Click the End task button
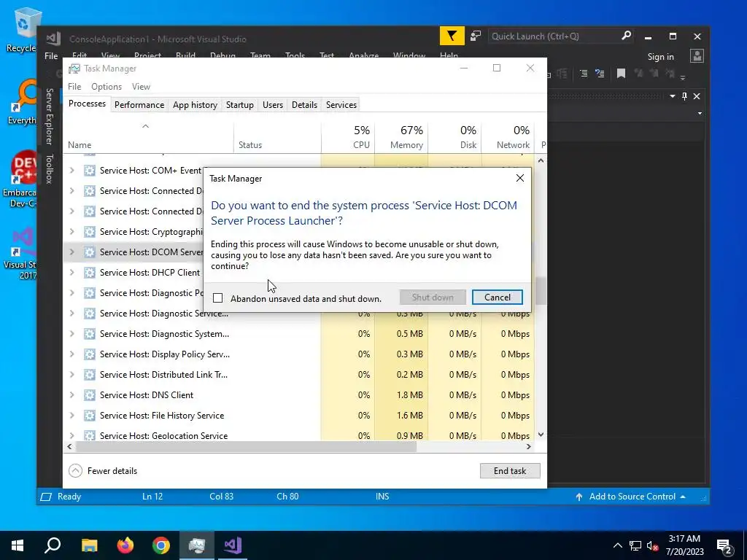747x560 pixels. point(510,471)
